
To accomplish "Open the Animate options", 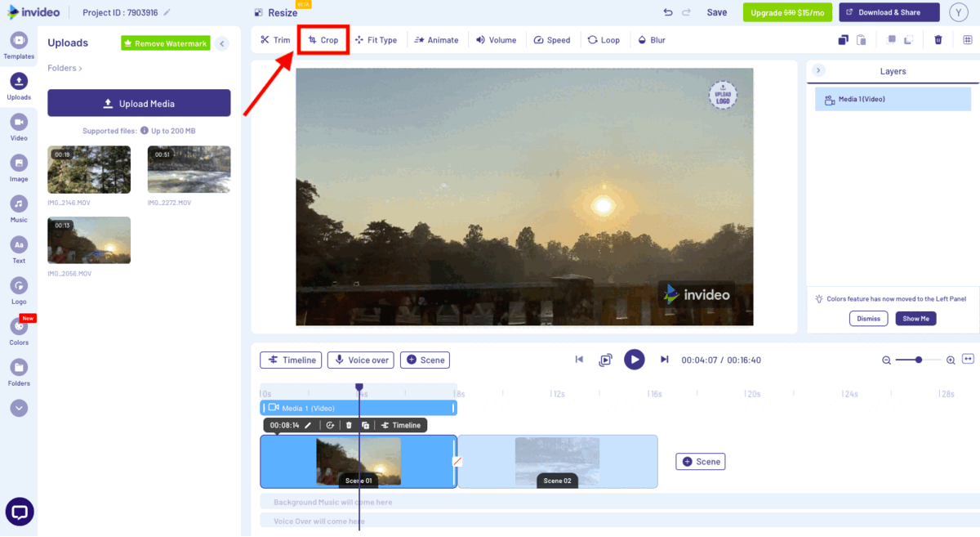I will 437,39.
